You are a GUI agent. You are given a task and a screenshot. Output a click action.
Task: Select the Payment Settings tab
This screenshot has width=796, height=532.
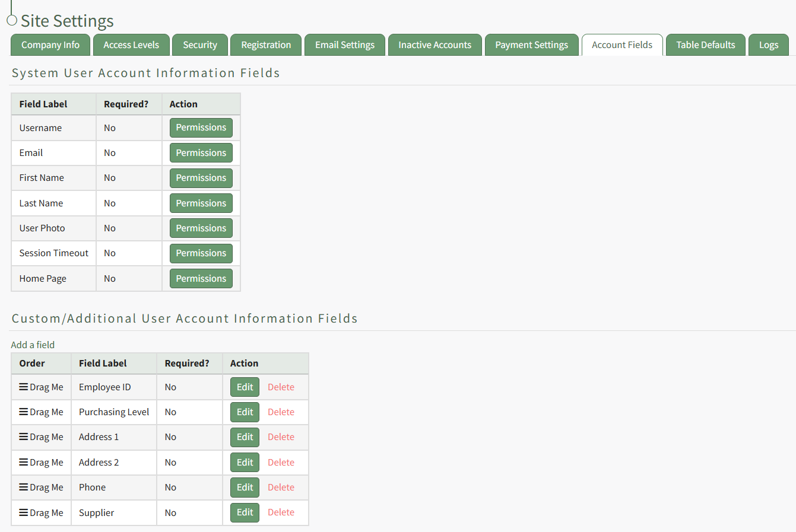click(531, 45)
